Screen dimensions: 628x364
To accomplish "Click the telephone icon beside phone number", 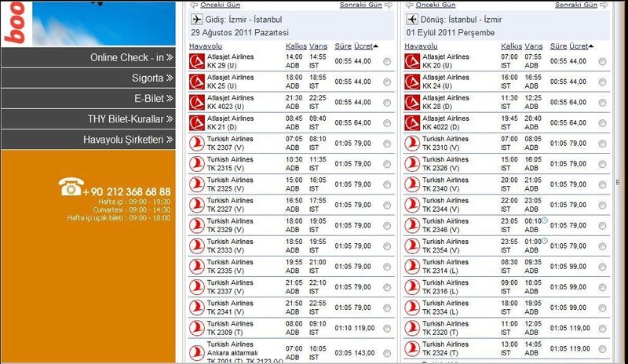I will point(71,187).
